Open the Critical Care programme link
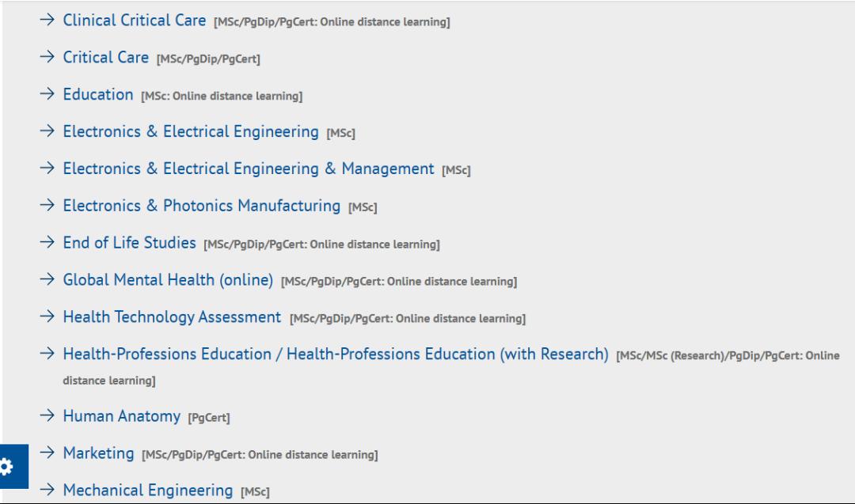855x504 pixels. point(106,58)
